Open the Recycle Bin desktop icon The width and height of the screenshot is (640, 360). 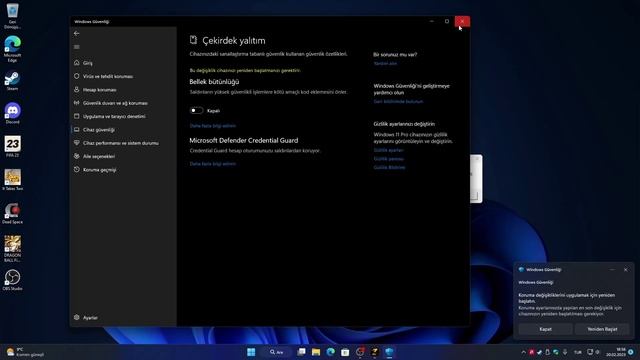[x=12, y=16]
